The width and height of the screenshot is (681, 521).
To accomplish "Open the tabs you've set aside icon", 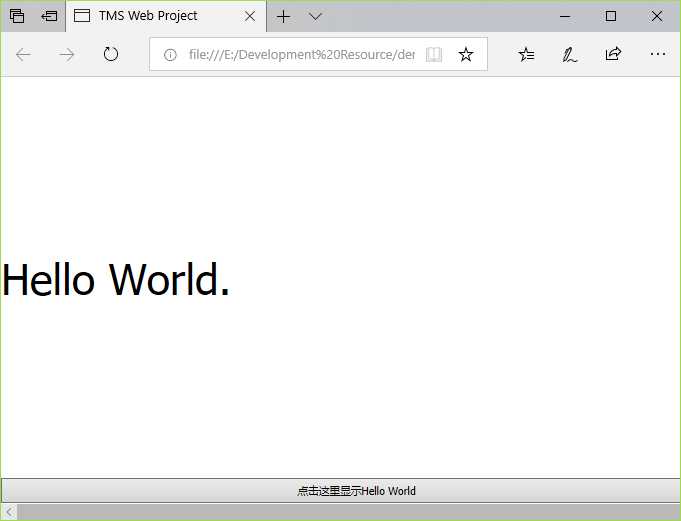I will click(17, 16).
